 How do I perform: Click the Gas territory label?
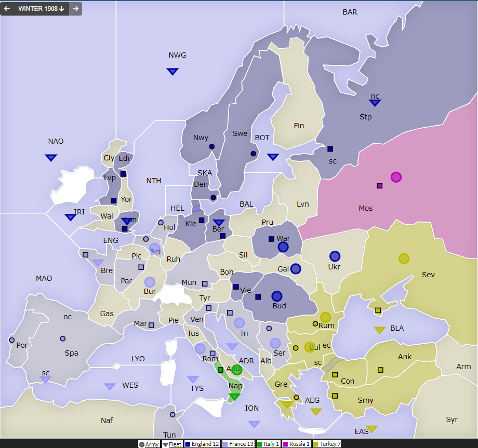pyautogui.click(x=107, y=314)
